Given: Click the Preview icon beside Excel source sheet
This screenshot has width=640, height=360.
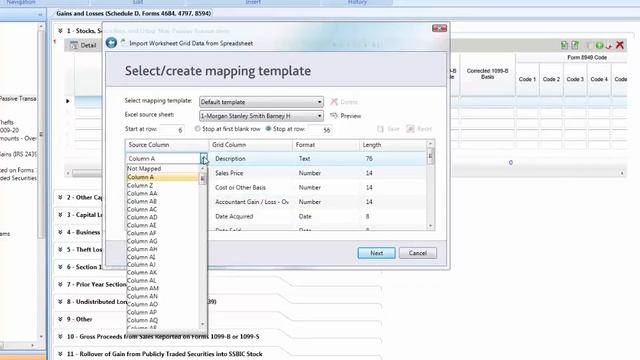Looking at the screenshot, I should (x=334, y=116).
